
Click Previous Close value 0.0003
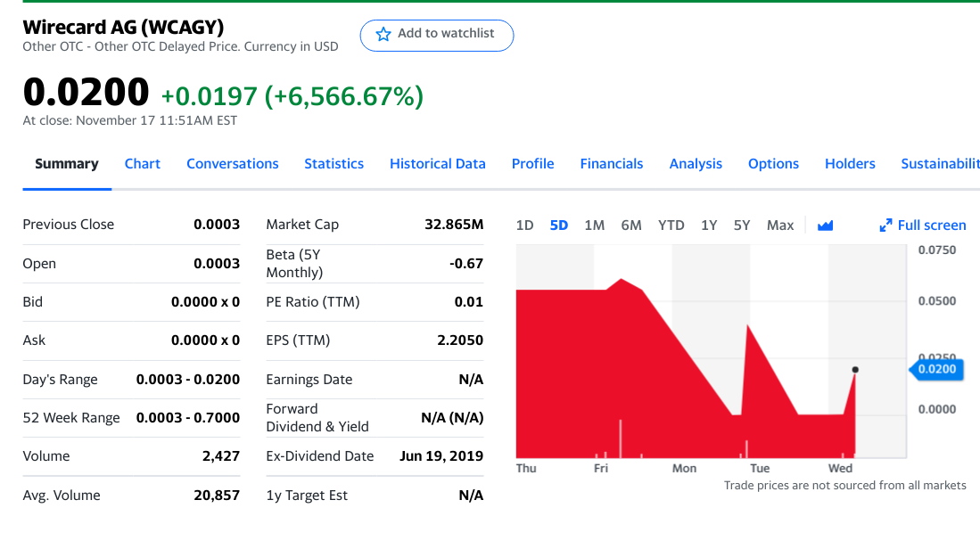(217, 225)
